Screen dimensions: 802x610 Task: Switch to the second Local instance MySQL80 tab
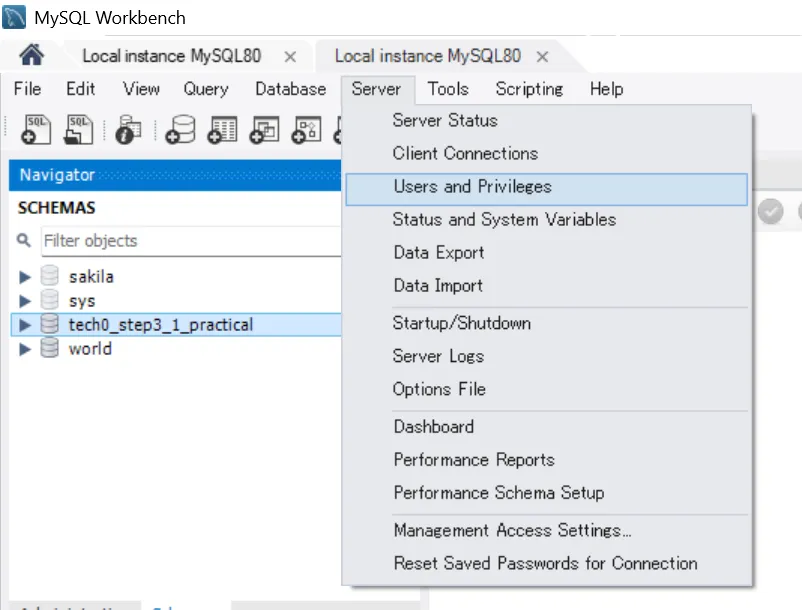pyautogui.click(x=428, y=55)
